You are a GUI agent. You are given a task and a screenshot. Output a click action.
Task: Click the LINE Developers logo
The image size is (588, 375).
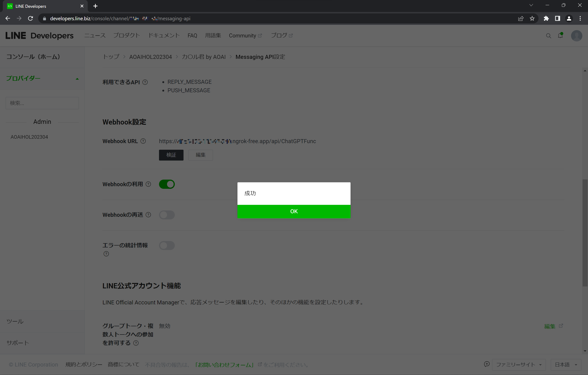(x=40, y=35)
